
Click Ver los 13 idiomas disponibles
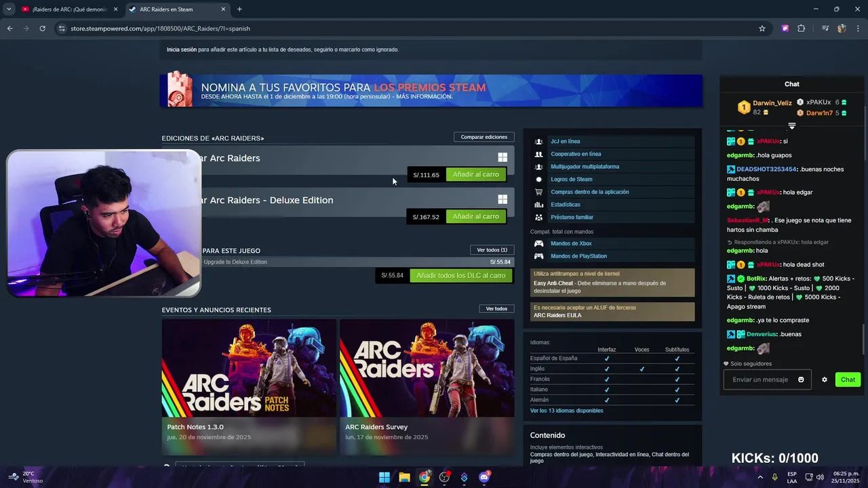click(x=566, y=411)
